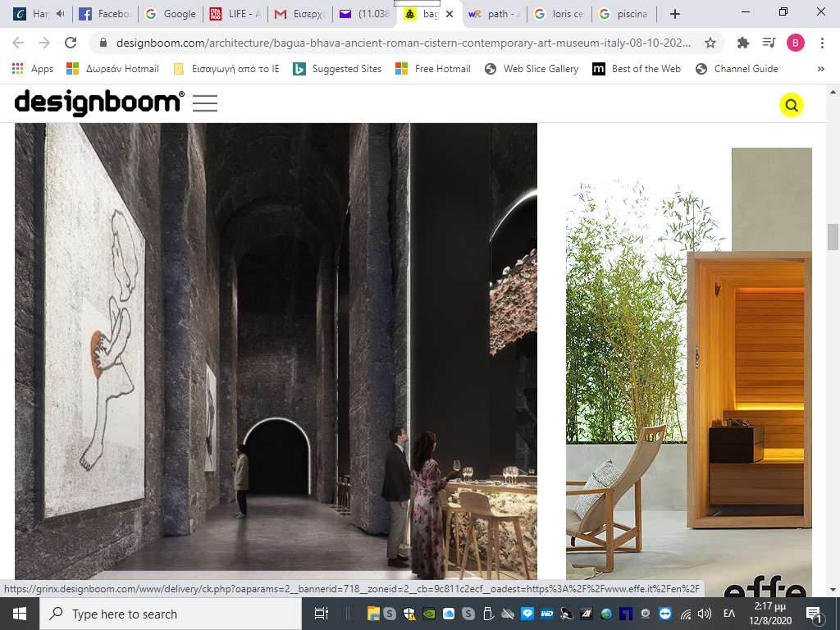Viewport: 840px width, 630px height.
Task: Click the yellow search icon on designboom
Action: point(791,105)
